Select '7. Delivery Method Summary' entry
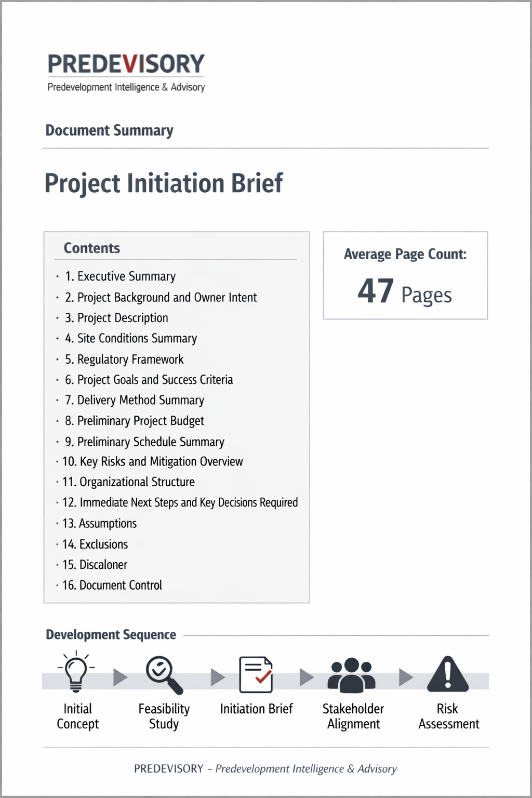The image size is (532, 798). 135,400
